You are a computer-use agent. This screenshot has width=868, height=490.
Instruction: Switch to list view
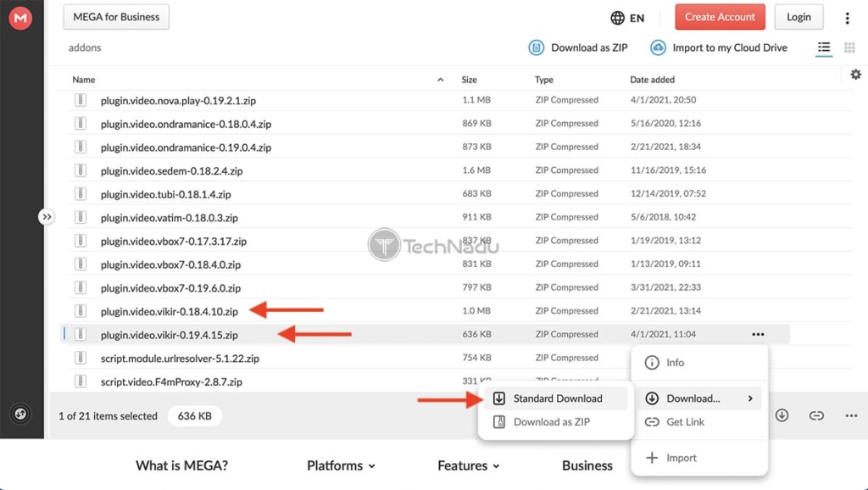824,47
